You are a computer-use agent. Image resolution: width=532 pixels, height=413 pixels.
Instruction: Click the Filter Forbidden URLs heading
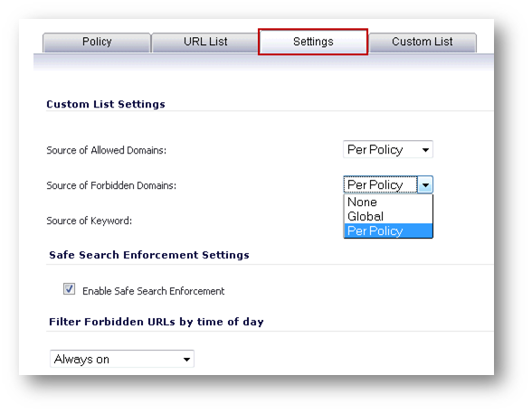(156, 322)
